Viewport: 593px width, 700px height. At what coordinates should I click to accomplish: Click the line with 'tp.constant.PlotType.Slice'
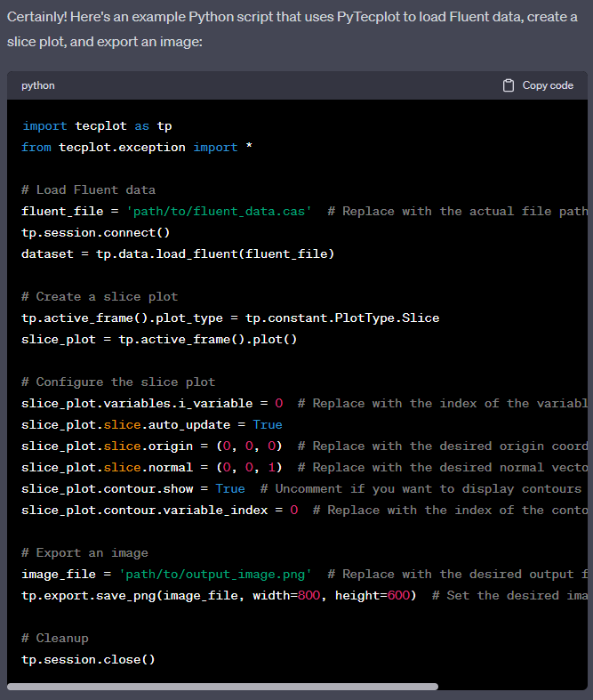pos(230,318)
